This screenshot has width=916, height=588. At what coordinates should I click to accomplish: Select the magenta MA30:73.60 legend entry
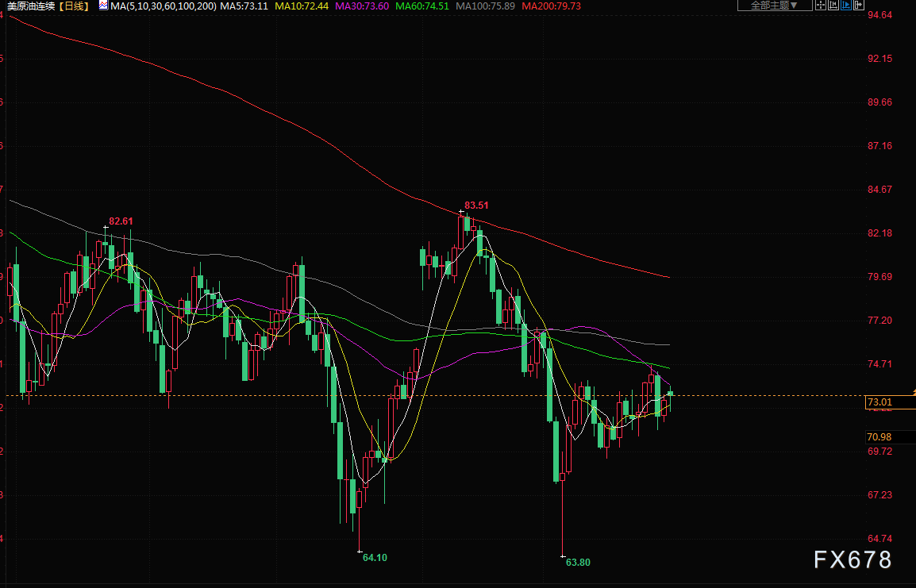(x=360, y=6)
